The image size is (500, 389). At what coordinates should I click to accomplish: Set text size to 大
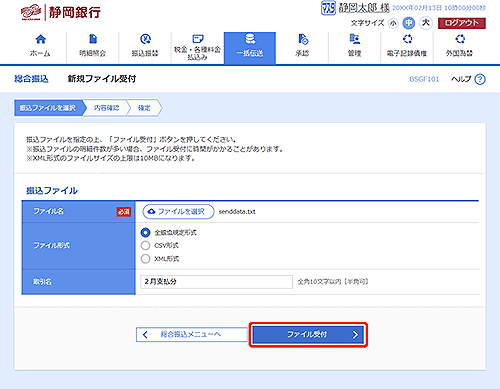pyautogui.click(x=426, y=23)
